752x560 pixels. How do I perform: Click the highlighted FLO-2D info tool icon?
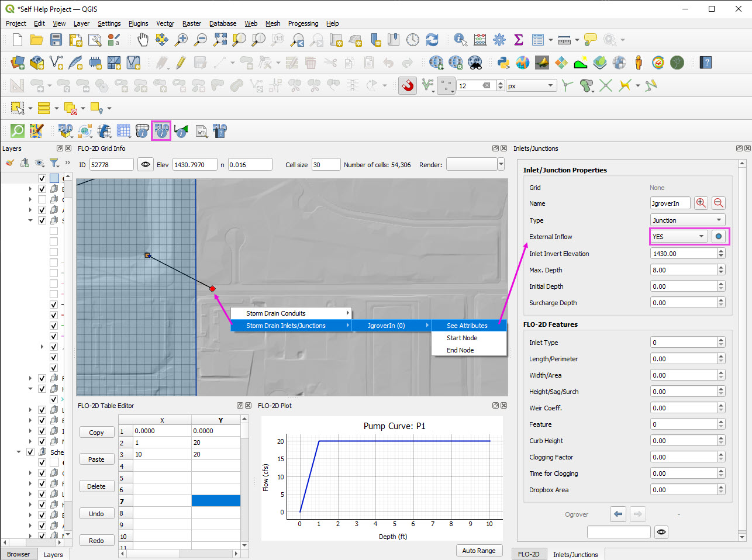[x=161, y=131]
